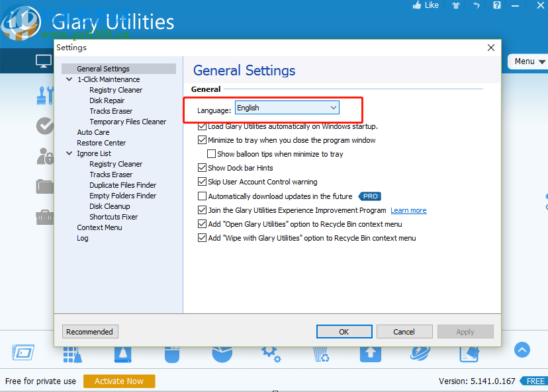Screen dimensions: 548x392
Task: Click the Recommended button
Action: click(90, 332)
